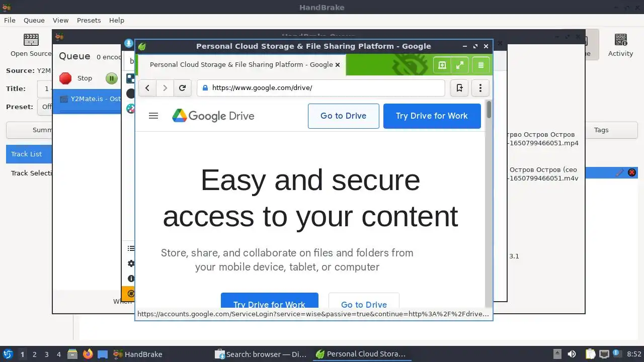644x362 pixels.
Task: Switch to workspace 2 on the taskbar
Action: pos(34,354)
